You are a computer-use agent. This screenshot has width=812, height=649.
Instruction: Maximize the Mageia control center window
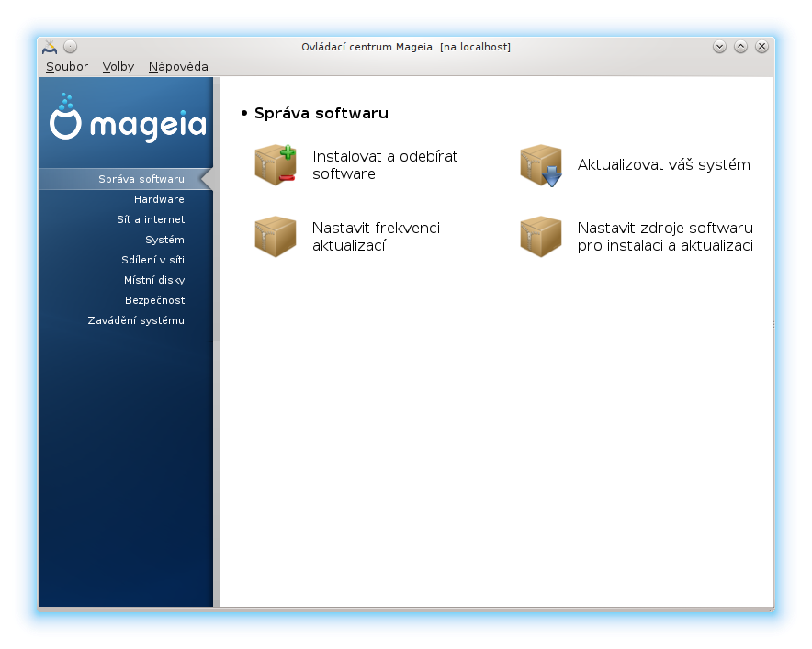pyautogui.click(x=740, y=47)
